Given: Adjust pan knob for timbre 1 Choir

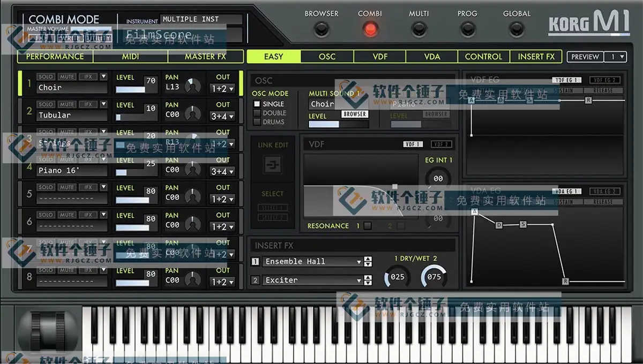Looking at the screenshot, I should click(x=192, y=86).
